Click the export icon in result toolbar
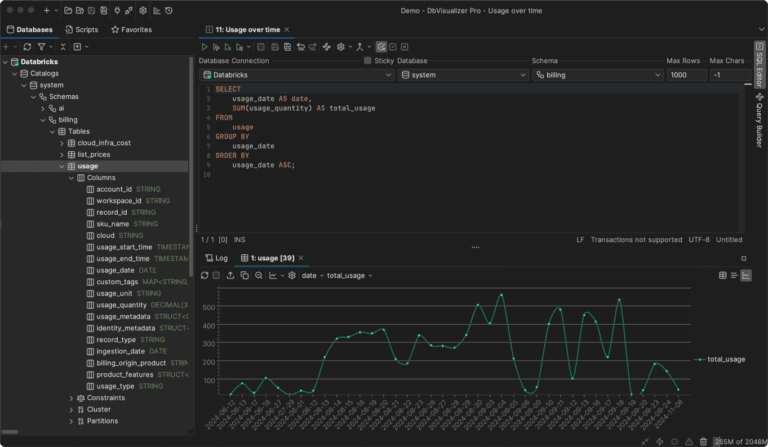Viewport: 768px width, 447px height. pyautogui.click(x=230, y=276)
